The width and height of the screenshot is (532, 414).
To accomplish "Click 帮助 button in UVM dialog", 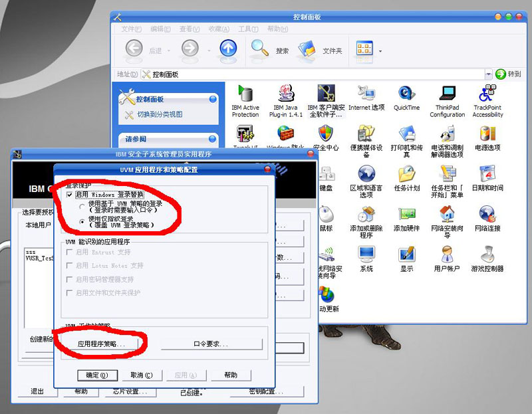I will pos(231,375).
